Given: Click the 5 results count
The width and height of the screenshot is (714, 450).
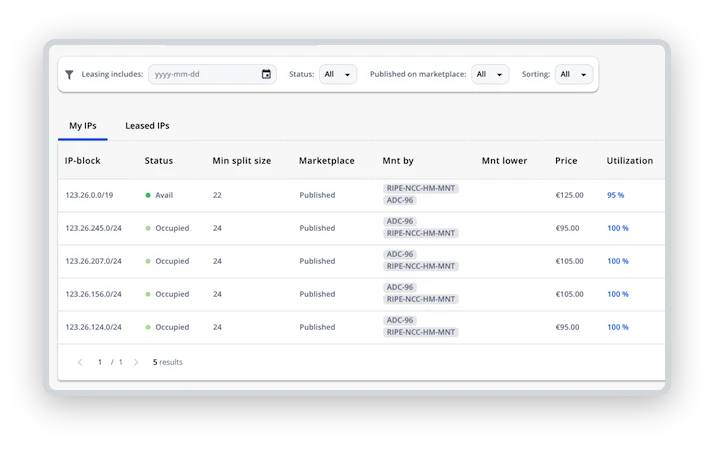Looking at the screenshot, I should coord(168,362).
